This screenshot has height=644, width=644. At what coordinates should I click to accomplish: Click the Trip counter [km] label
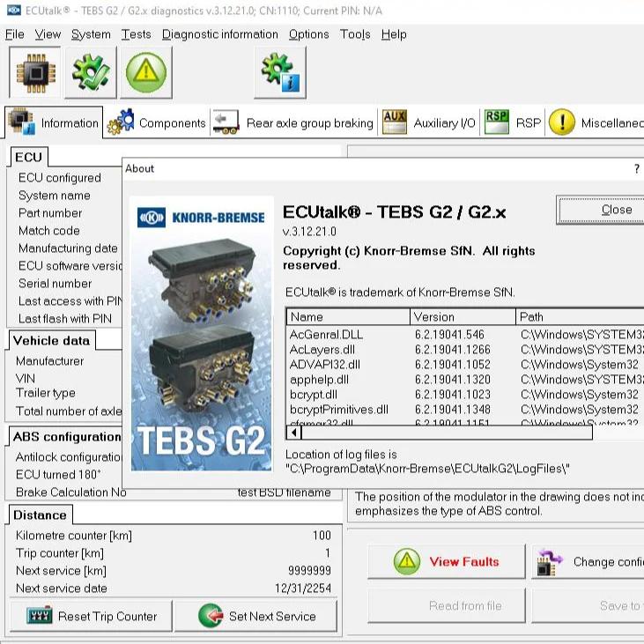60,553
